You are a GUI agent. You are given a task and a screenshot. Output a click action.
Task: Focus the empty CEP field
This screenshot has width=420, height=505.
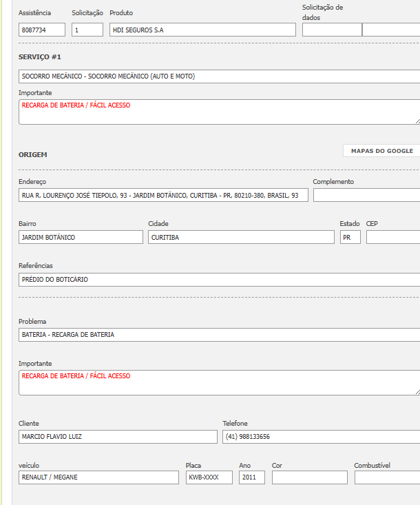393,237
